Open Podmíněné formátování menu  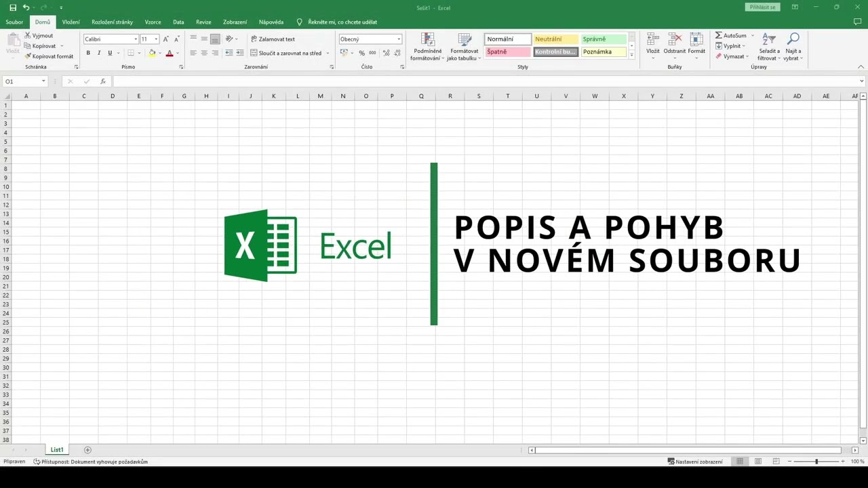tap(427, 46)
